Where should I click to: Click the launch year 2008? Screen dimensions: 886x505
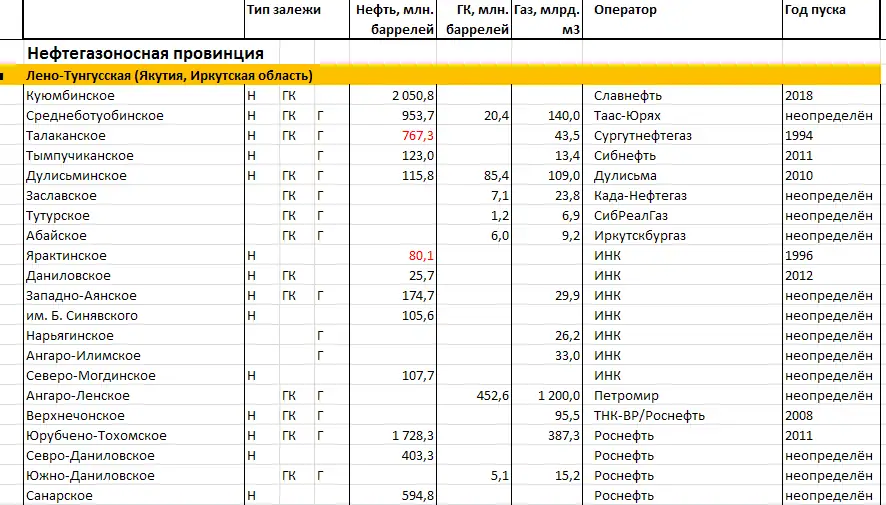click(x=798, y=416)
